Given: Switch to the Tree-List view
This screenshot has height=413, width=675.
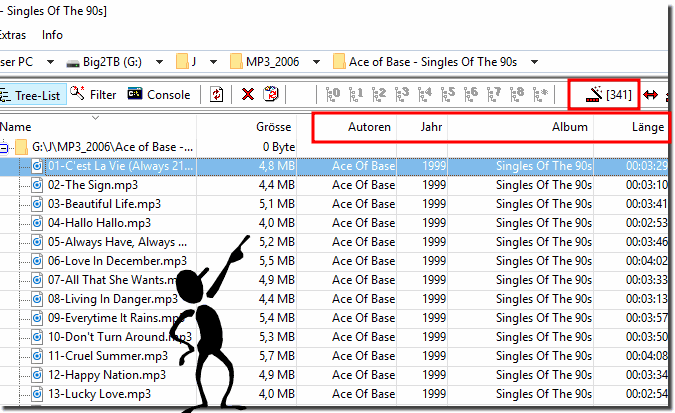Looking at the screenshot, I should click(x=32, y=95).
